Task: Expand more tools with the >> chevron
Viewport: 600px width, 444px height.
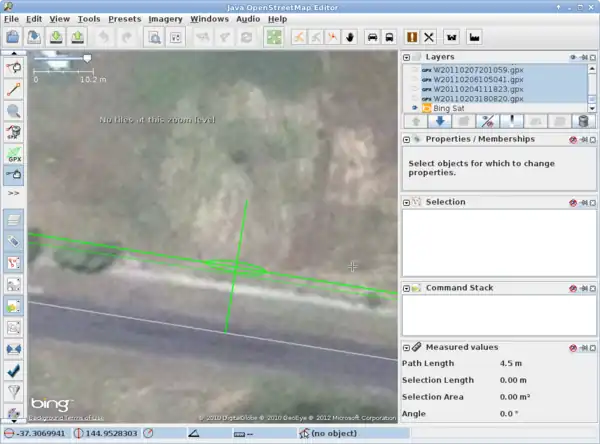Action: pos(14,192)
